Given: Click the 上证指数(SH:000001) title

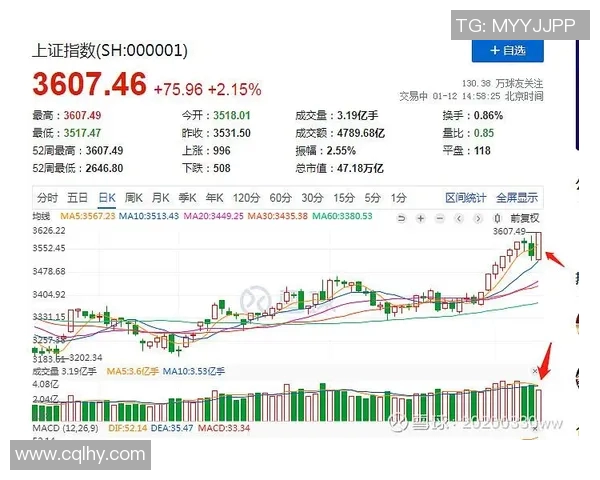Looking at the screenshot, I should click(x=110, y=51).
